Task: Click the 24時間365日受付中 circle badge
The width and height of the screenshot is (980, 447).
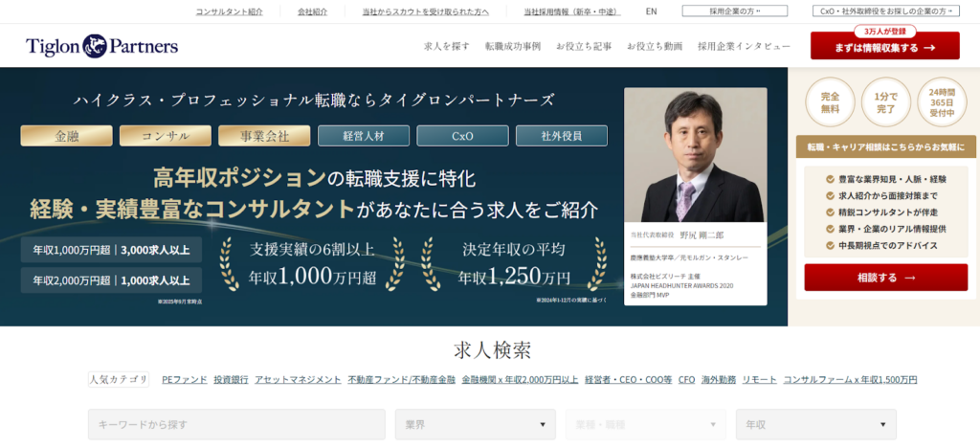Action: pos(942,101)
